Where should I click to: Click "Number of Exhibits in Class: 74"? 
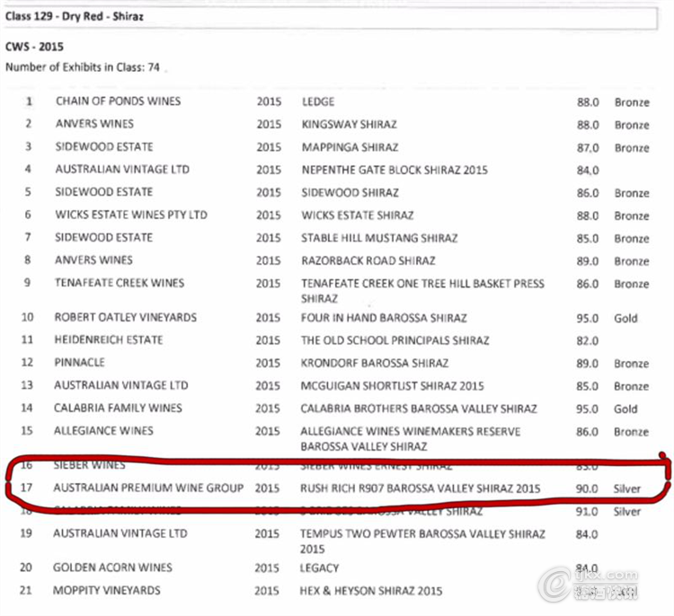[x=83, y=67]
